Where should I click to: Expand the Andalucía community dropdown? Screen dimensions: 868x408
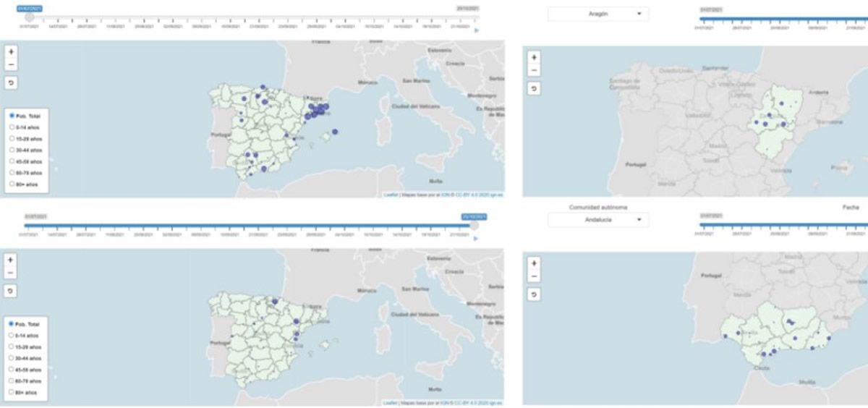[x=597, y=220]
